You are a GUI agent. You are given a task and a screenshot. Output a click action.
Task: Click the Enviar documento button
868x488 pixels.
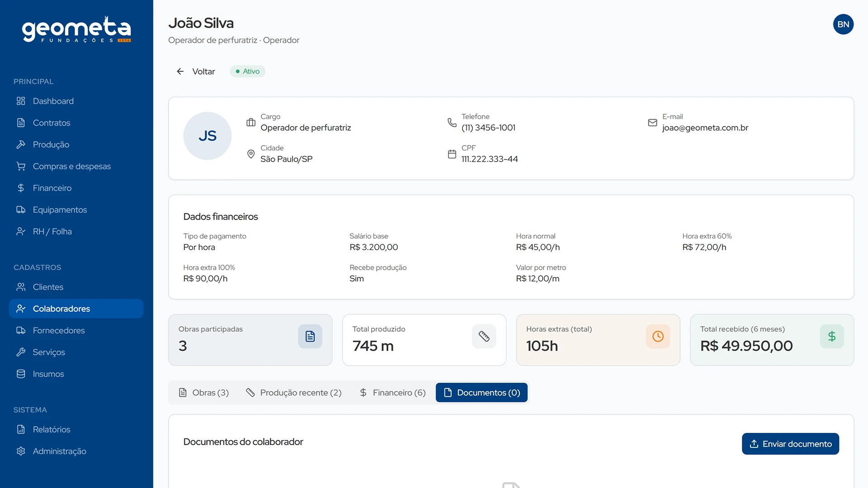(790, 444)
